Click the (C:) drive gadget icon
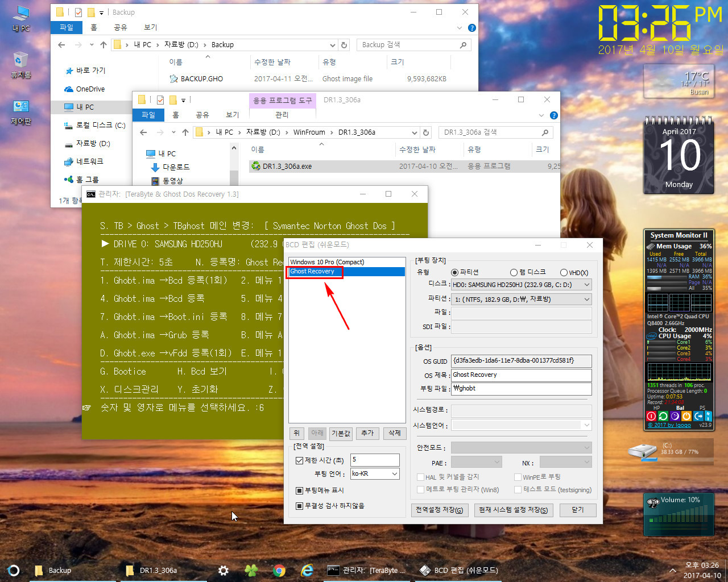The height and width of the screenshot is (582, 728). (x=643, y=451)
